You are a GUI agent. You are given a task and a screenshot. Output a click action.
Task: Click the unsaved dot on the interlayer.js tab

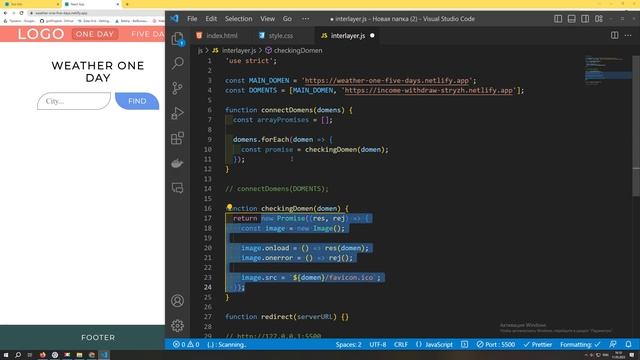click(x=372, y=36)
